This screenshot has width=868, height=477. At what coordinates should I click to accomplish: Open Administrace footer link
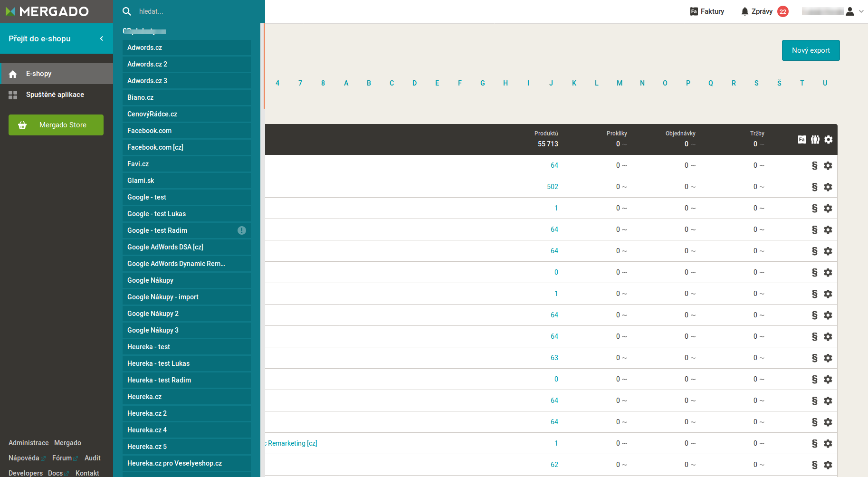pyautogui.click(x=29, y=443)
